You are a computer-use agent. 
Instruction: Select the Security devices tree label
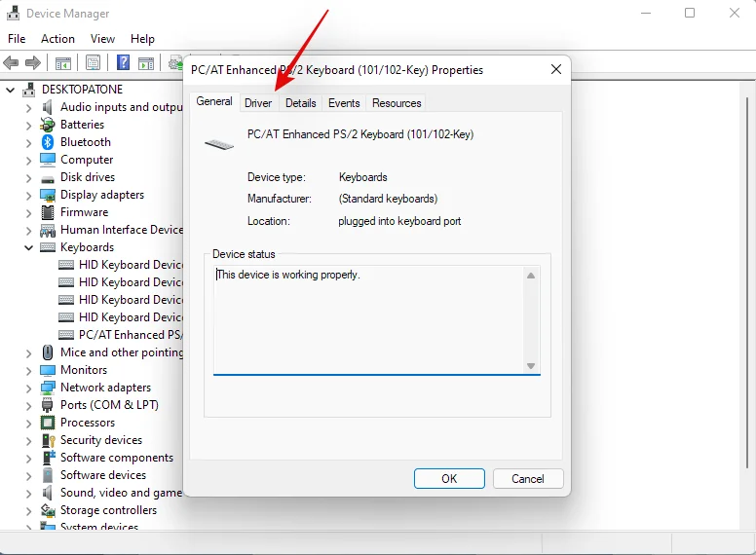coord(101,440)
